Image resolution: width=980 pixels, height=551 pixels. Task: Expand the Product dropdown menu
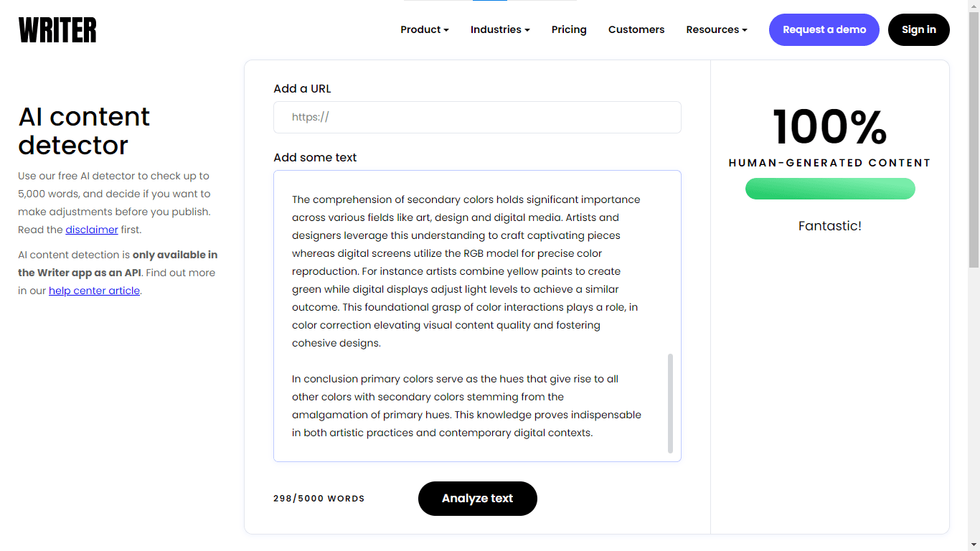pos(424,29)
